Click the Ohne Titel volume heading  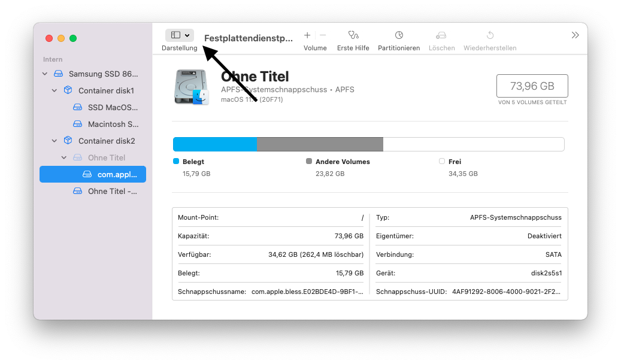pyautogui.click(x=255, y=77)
